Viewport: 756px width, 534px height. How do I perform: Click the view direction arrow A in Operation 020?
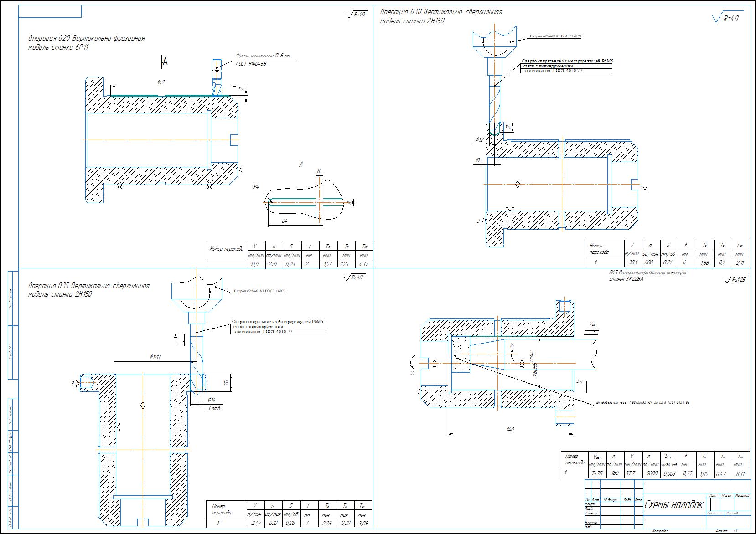[x=164, y=62]
